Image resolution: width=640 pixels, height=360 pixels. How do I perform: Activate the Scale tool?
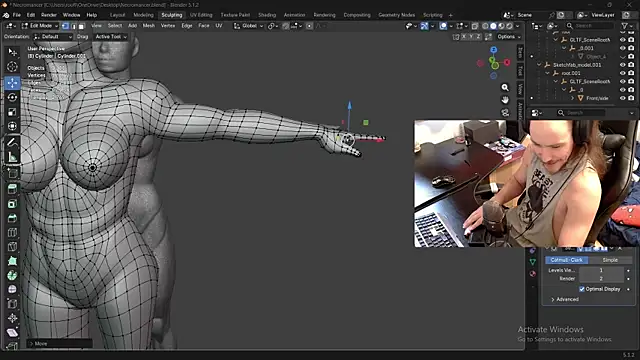(12, 111)
